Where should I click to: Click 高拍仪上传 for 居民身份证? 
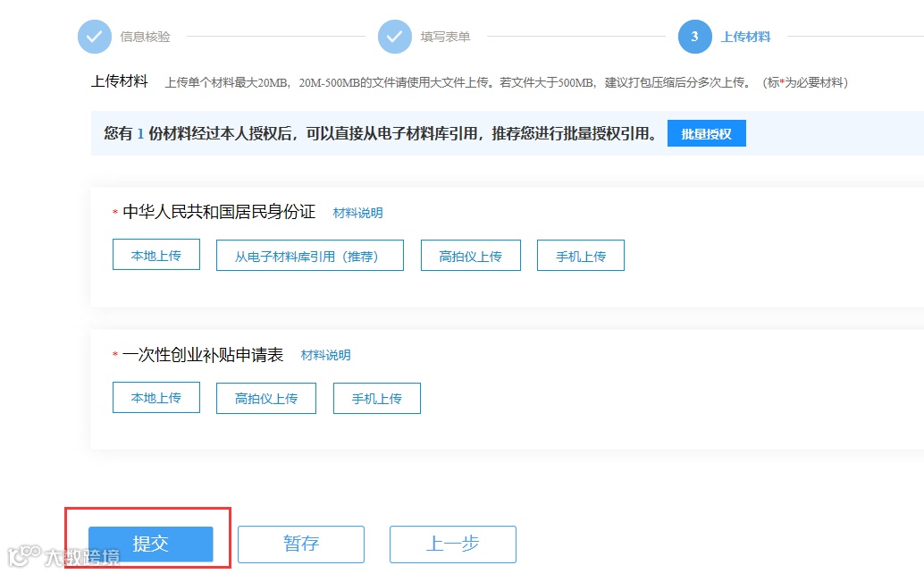(x=471, y=255)
